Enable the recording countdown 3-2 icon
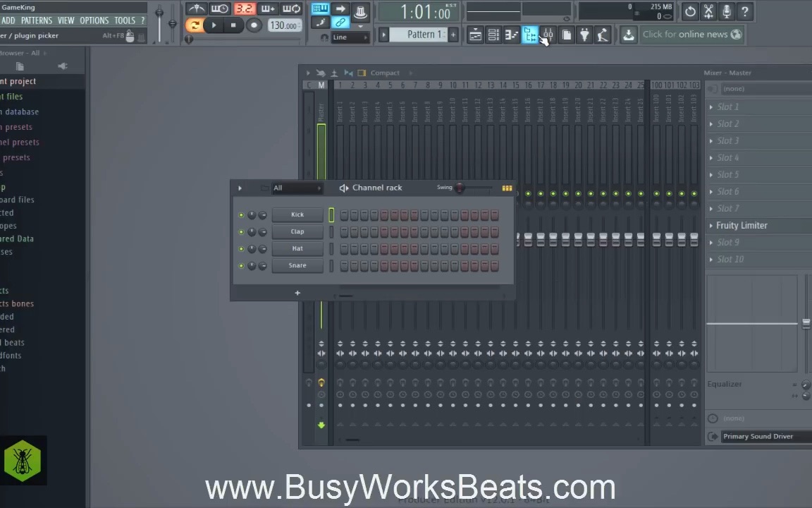812x508 pixels. [x=243, y=11]
